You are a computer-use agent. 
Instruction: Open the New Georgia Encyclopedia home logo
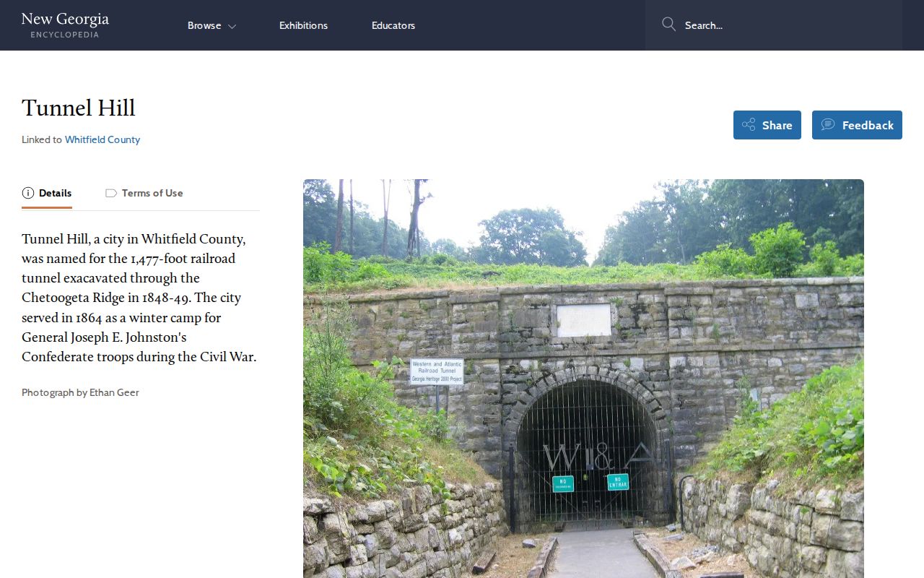(65, 25)
